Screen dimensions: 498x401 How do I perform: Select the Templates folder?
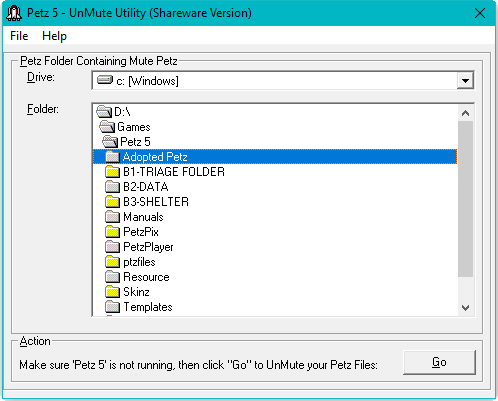coord(275,307)
